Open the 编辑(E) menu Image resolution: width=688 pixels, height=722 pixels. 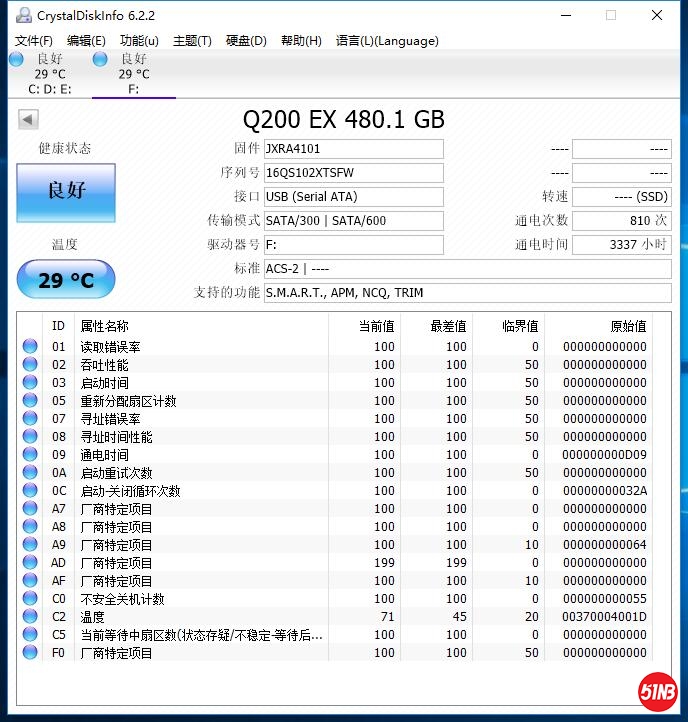coord(86,41)
